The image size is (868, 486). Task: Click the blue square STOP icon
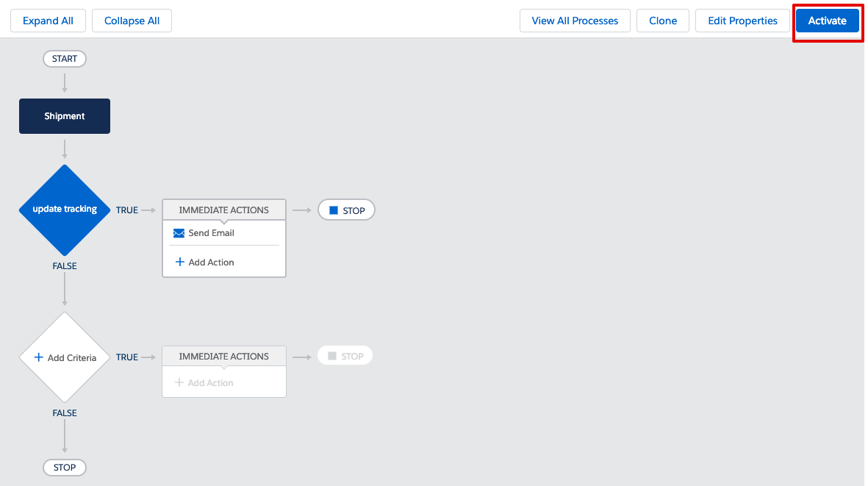(333, 210)
